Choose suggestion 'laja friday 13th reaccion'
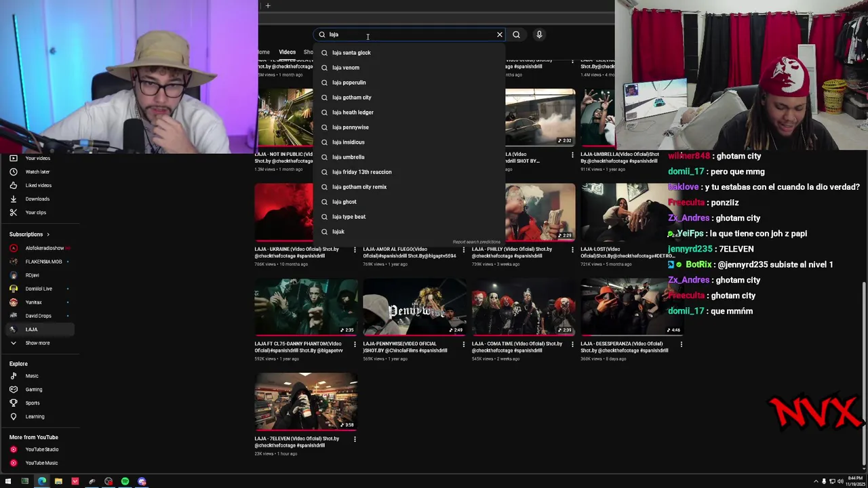Viewport: 868px width, 488px height. pyautogui.click(x=410, y=172)
